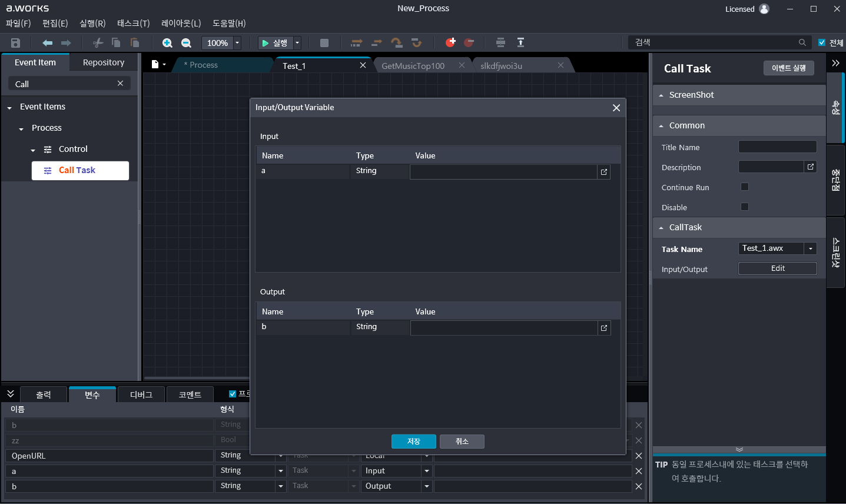The image size is (846, 504).
Task: Open the 태스크(T) menu
Action: (133, 24)
